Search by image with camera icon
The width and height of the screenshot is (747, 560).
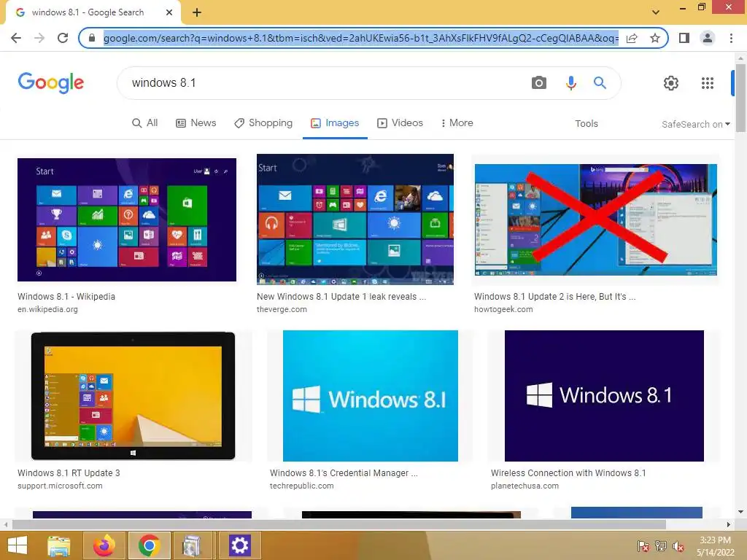[x=539, y=83]
